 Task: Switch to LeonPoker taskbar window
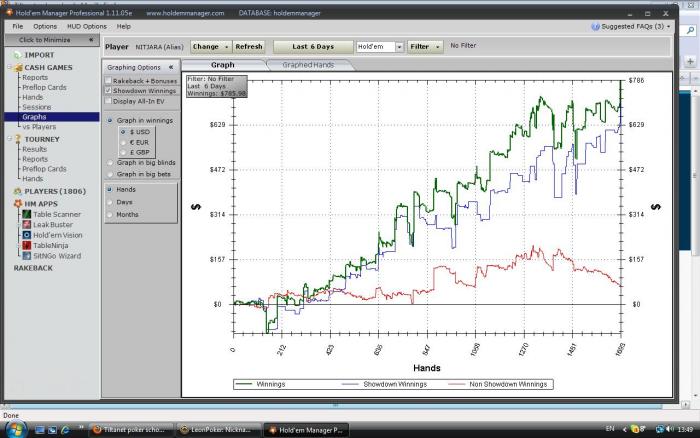point(219,430)
